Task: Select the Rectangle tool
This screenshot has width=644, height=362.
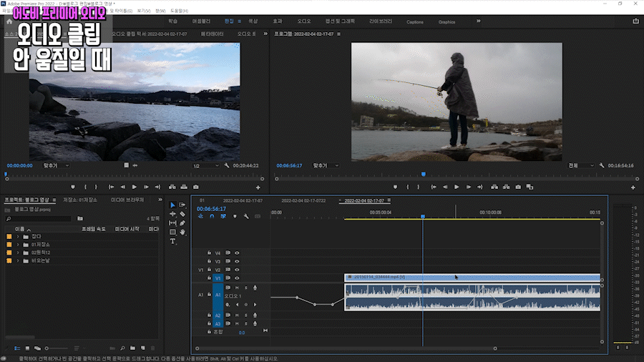Action: pos(172,232)
